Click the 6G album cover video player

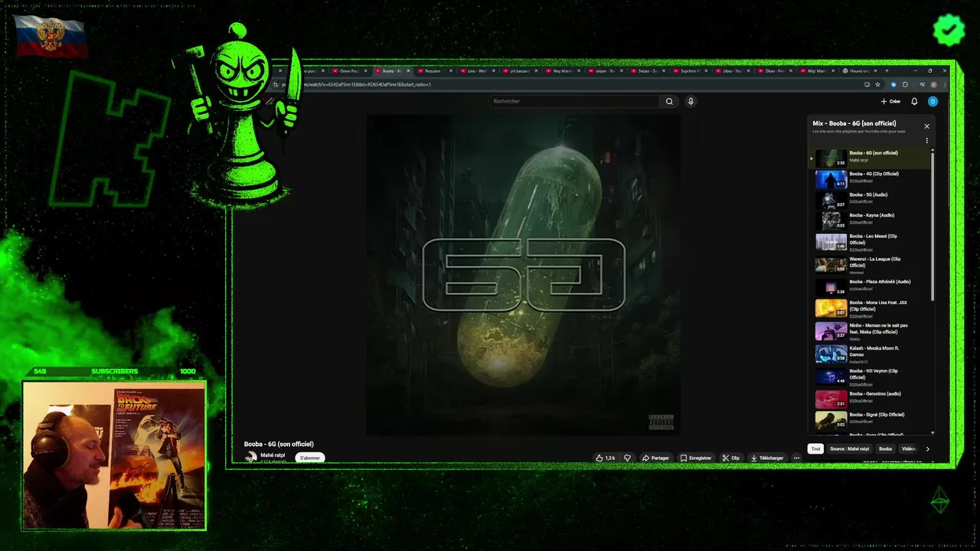coord(524,275)
